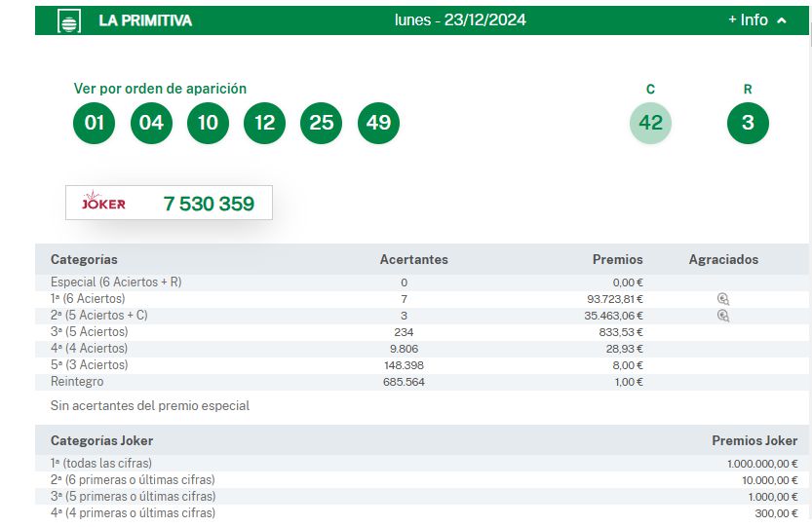Click the Premios Joker header
Image resolution: width=812 pixels, height=527 pixels.
(754, 440)
